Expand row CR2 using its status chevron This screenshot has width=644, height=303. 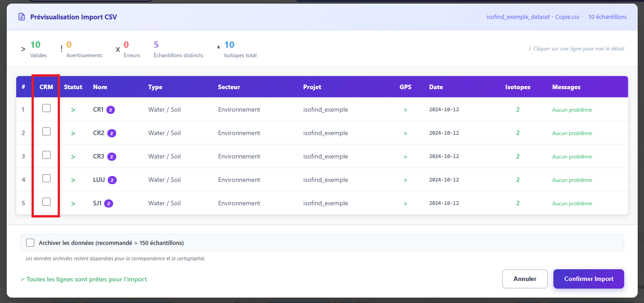[73, 133]
